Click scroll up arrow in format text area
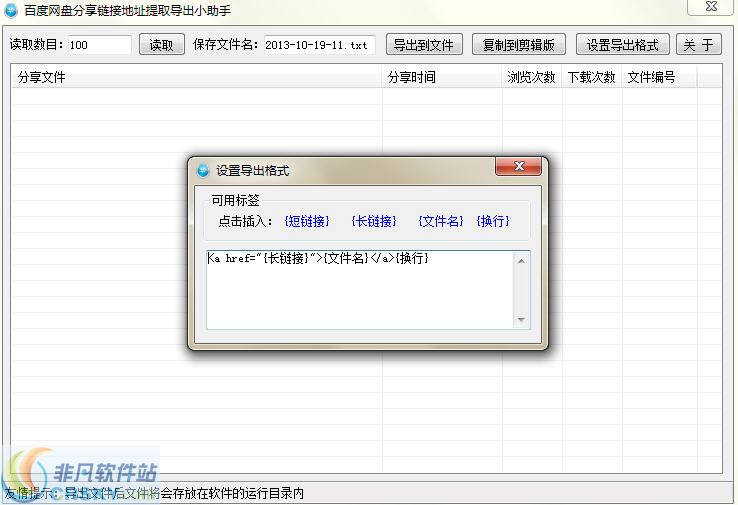738x505 pixels. point(521,261)
